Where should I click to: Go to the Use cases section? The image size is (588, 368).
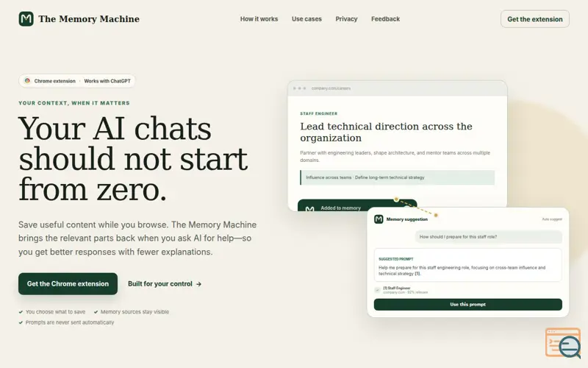tap(306, 19)
